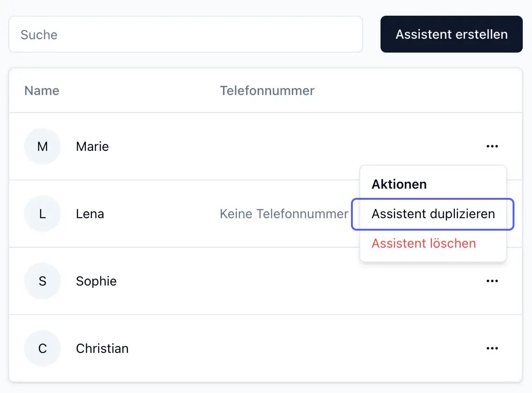532x393 pixels.
Task: Open the assistant named Lena
Action: 90,214
